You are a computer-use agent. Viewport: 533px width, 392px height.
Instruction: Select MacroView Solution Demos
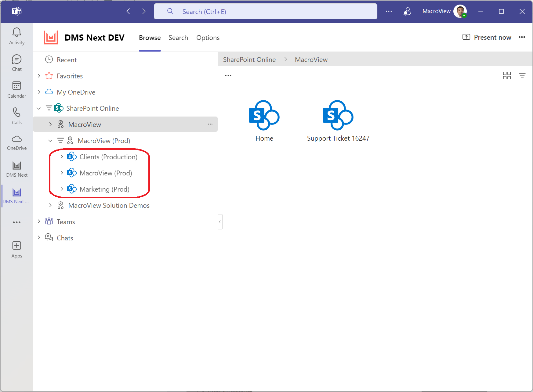click(109, 205)
